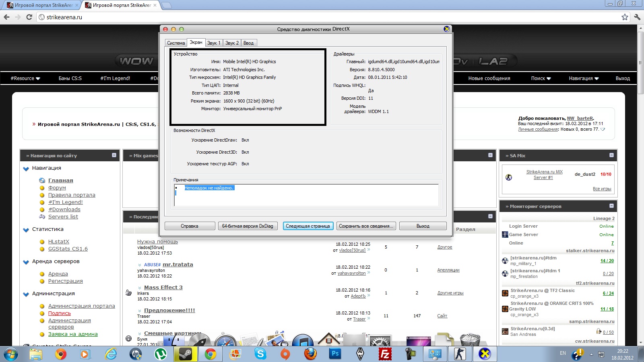This screenshot has height=362, width=644.
Task: Collapse the 'Навигация по сайту' panel
Action: [114, 155]
